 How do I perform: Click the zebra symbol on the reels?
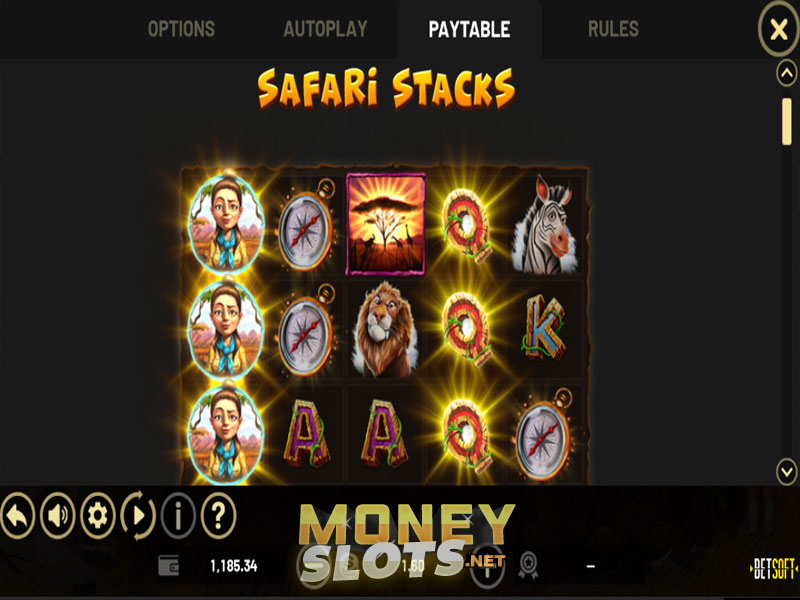click(546, 224)
